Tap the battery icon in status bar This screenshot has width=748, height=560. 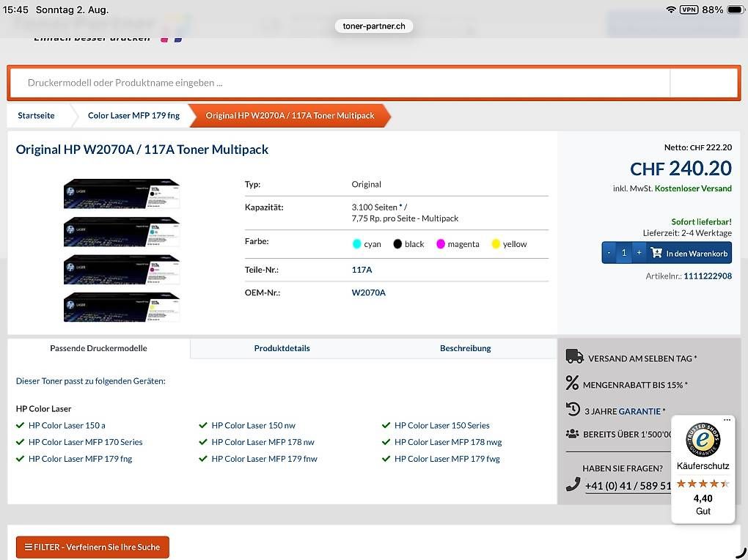pos(735,10)
